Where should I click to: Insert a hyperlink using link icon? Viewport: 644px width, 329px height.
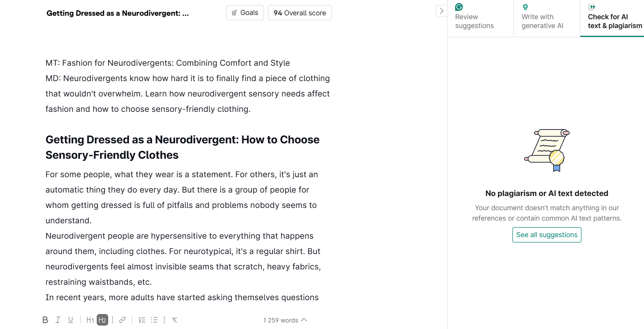pyautogui.click(x=122, y=320)
